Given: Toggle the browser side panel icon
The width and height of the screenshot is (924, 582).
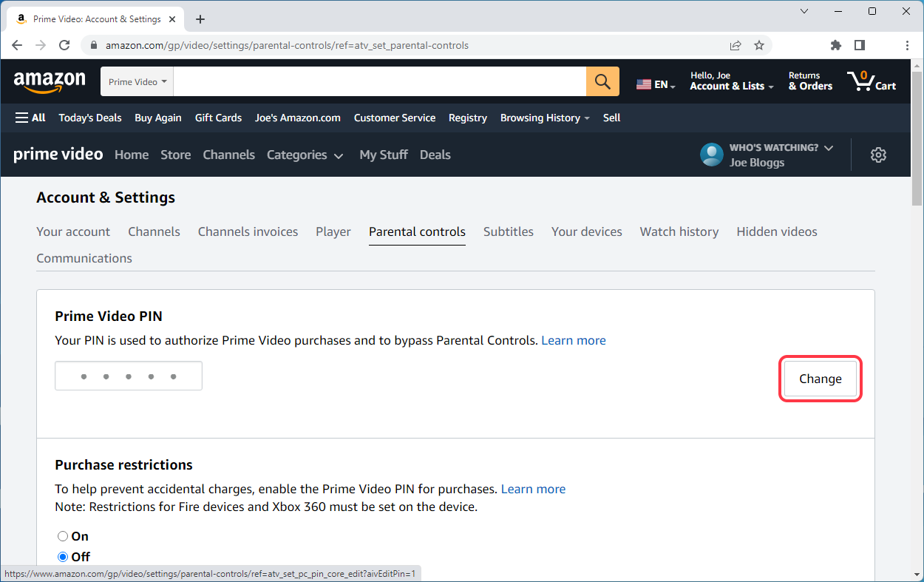Looking at the screenshot, I should pos(860,45).
